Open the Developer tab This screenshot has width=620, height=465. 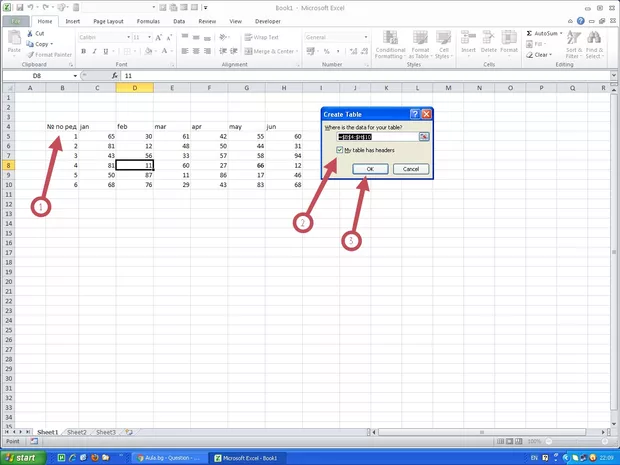point(268,21)
